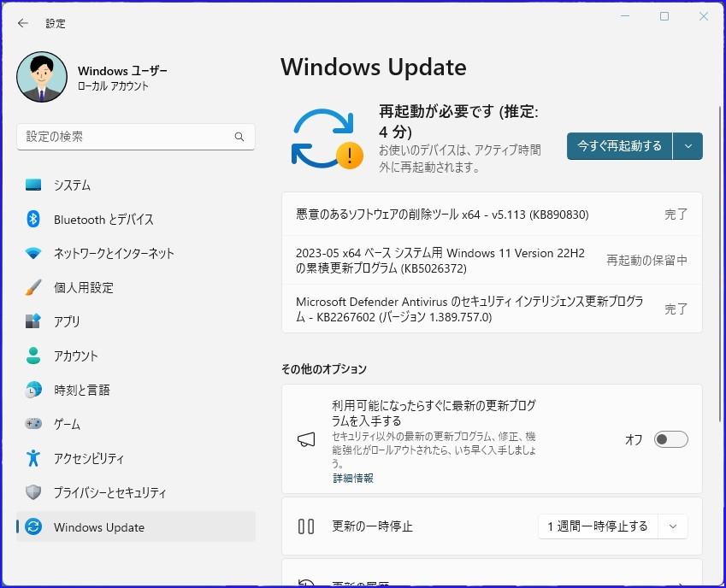Click 今すぐ再起動する button
Viewport: 726px width, 588px height.
tap(619, 146)
